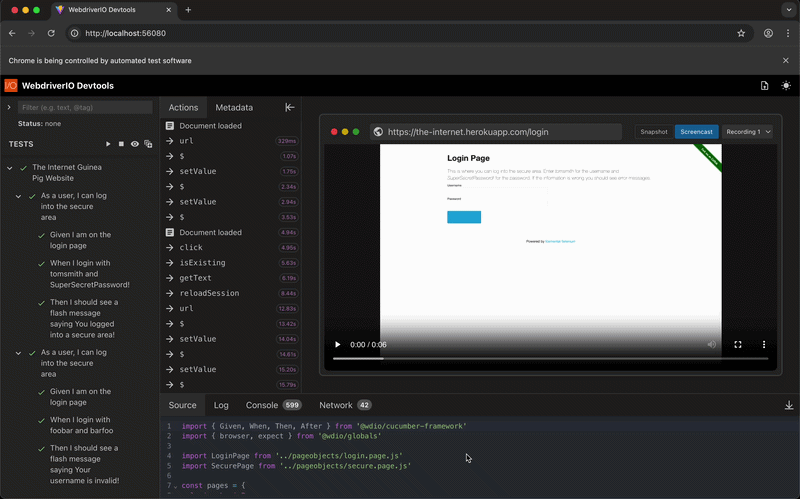Open the tab search dropdown in Chrome
The width and height of the screenshot is (800, 499).
point(789,10)
